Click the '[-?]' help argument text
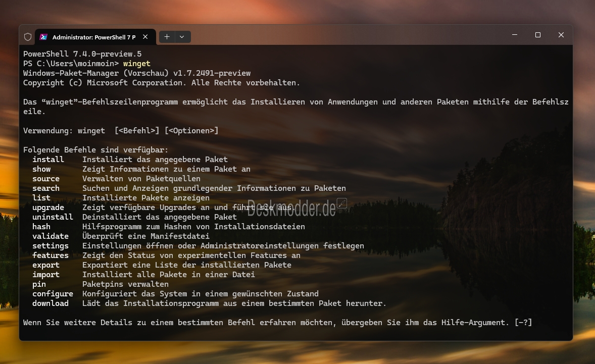 click(x=523, y=323)
